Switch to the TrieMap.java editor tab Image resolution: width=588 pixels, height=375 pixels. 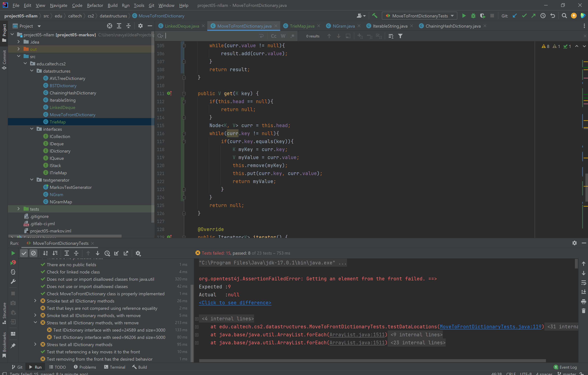(302, 26)
